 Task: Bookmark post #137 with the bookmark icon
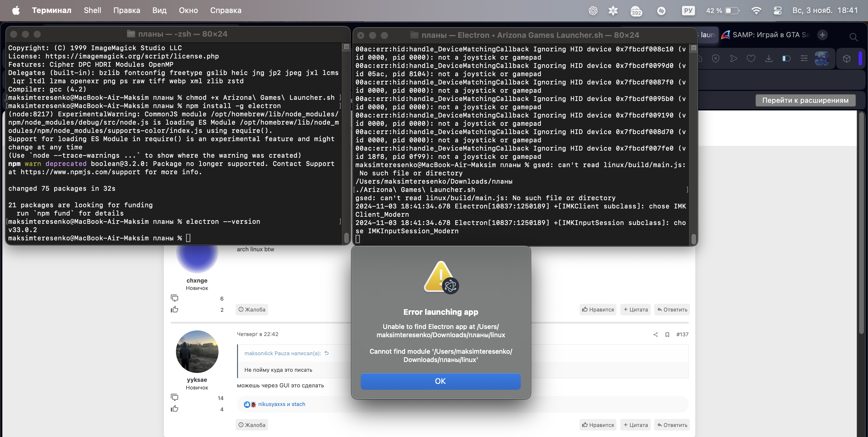667,335
